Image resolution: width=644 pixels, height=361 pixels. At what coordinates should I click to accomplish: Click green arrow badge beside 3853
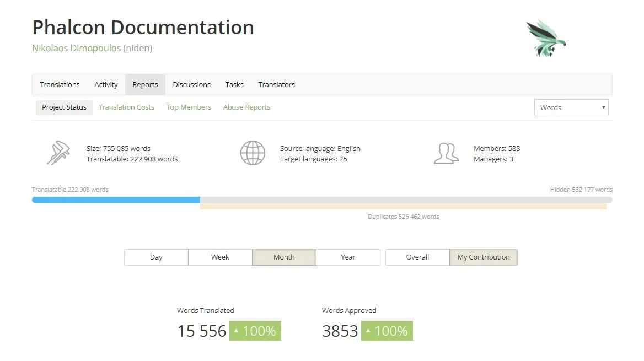click(x=387, y=331)
